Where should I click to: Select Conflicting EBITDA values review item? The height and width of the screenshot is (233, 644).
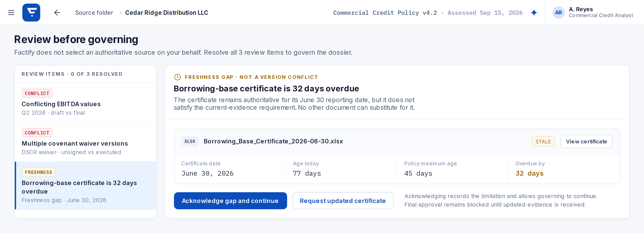point(85,102)
